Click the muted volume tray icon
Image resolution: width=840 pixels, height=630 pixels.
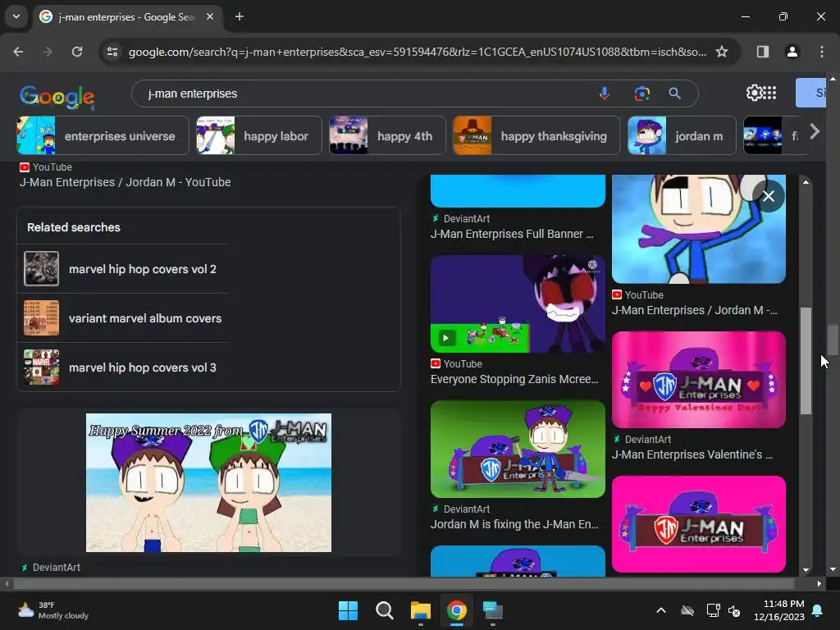734,610
